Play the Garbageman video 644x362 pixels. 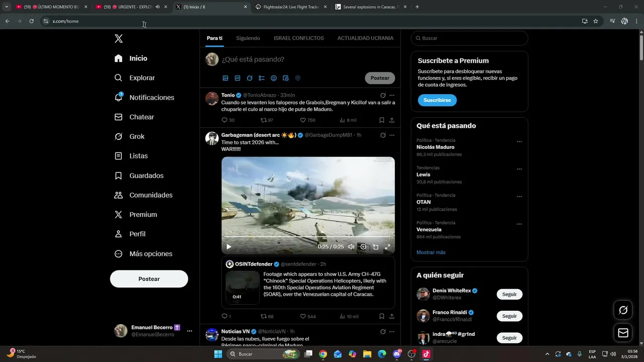(x=229, y=247)
